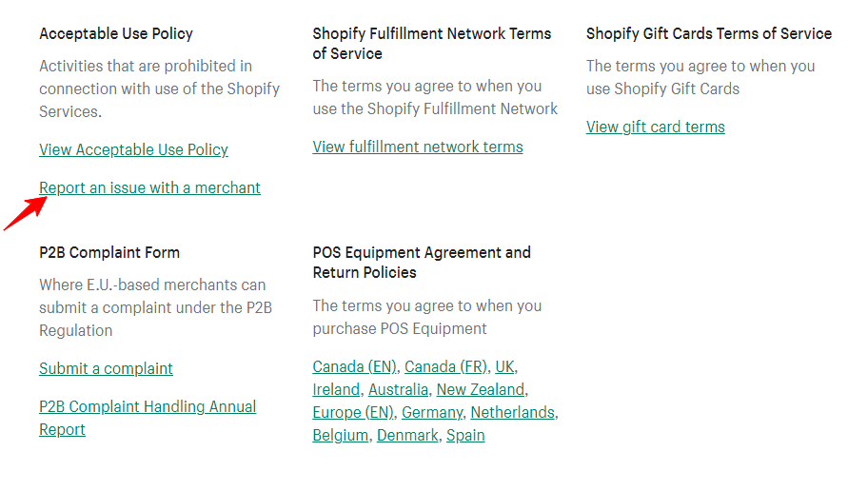Click the Submit a complaint link

click(106, 368)
